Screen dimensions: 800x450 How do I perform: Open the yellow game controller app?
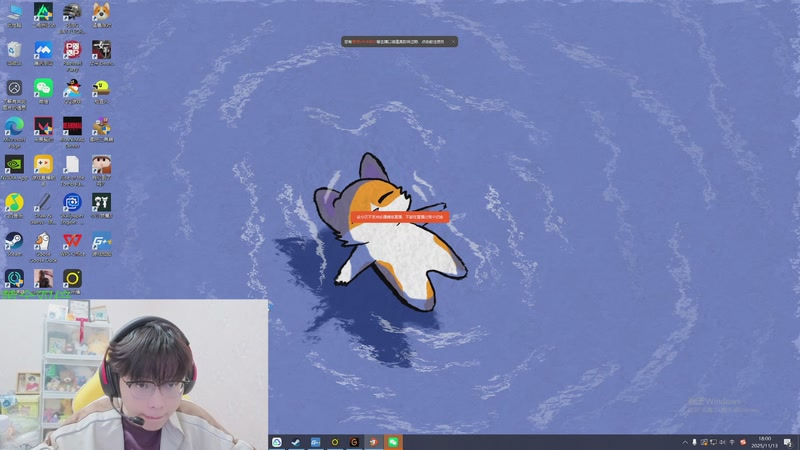pos(43,169)
